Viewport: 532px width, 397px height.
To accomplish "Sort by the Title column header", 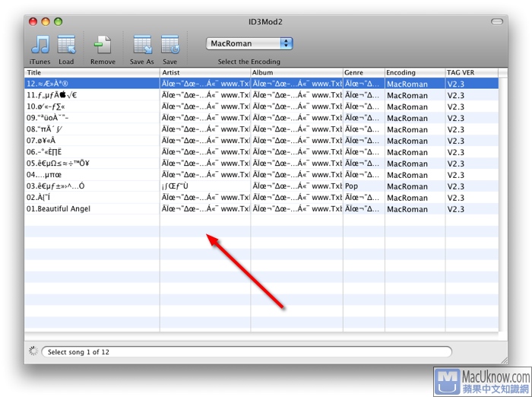I will click(92, 72).
